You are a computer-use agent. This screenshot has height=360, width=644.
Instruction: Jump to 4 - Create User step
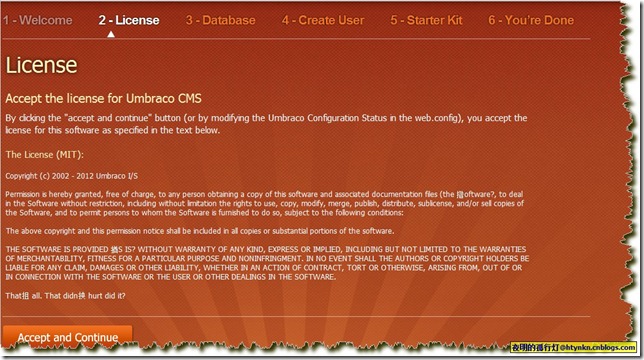tap(323, 20)
